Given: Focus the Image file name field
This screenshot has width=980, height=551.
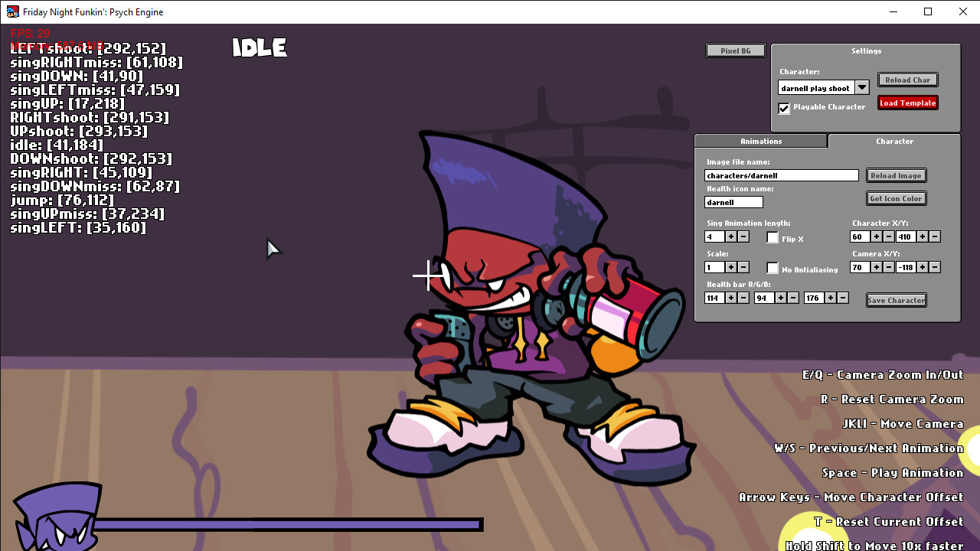Looking at the screenshot, I should point(782,176).
